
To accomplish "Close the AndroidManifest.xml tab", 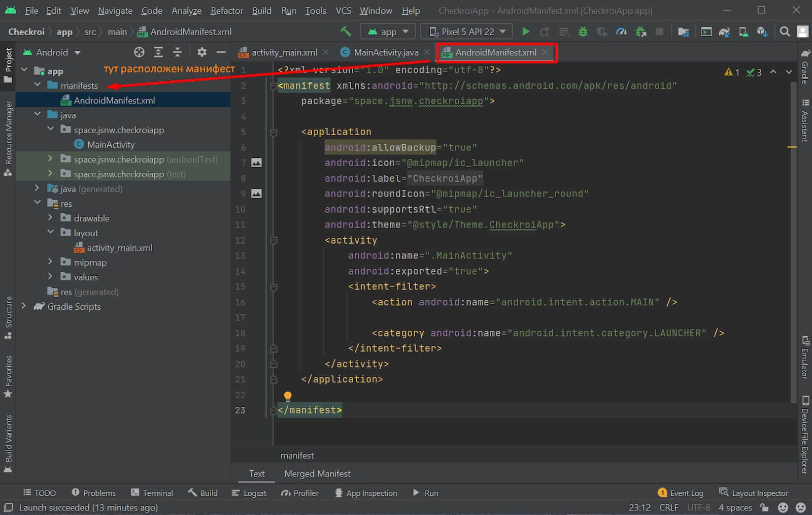I will pyautogui.click(x=545, y=52).
